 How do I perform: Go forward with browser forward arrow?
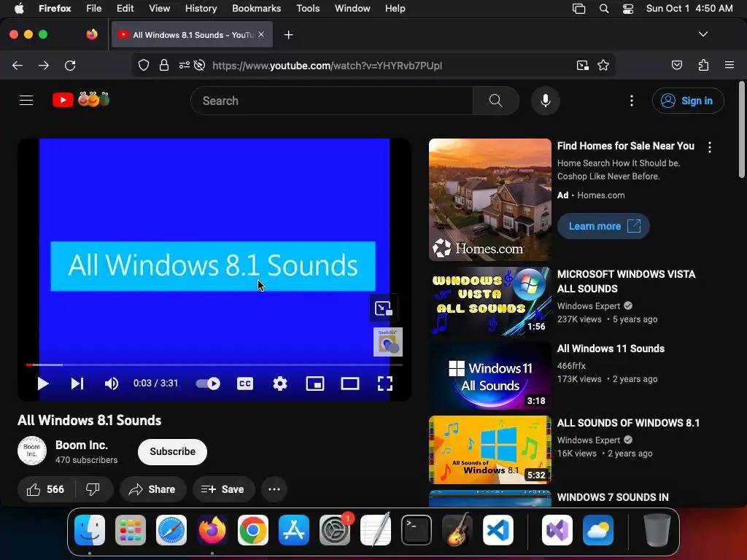point(44,66)
